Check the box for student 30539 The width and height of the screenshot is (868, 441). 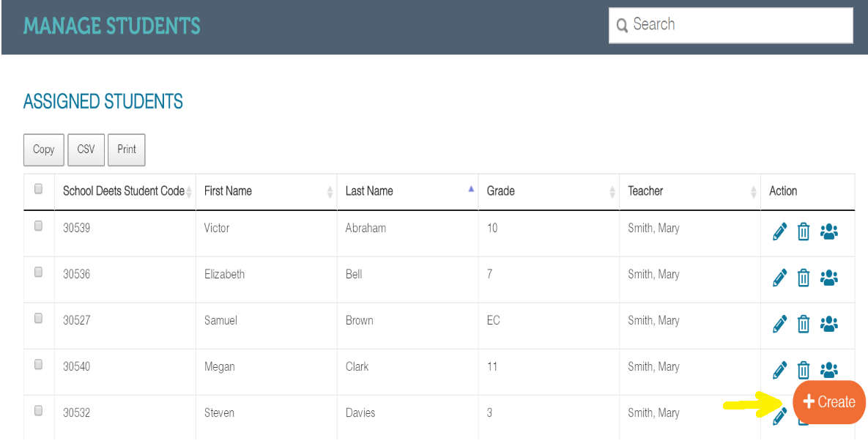point(39,226)
